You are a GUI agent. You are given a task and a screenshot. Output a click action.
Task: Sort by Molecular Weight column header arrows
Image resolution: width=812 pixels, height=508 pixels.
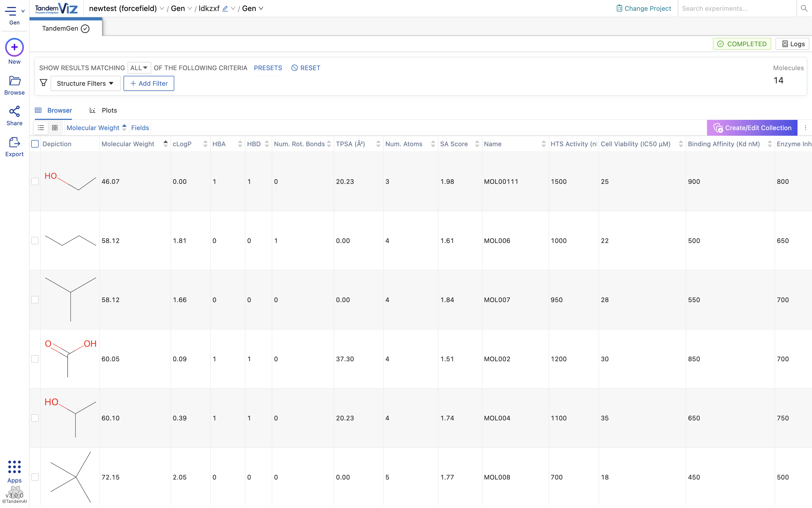(165, 144)
